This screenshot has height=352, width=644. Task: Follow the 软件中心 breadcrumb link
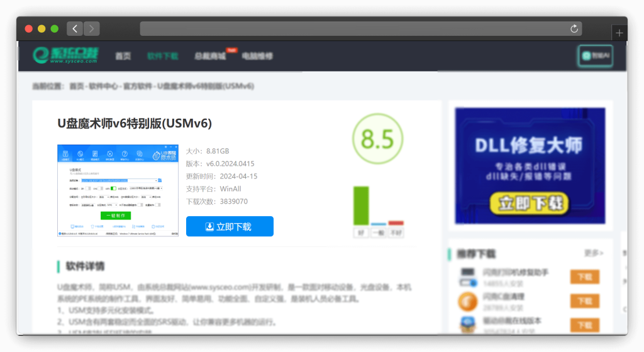pos(103,86)
